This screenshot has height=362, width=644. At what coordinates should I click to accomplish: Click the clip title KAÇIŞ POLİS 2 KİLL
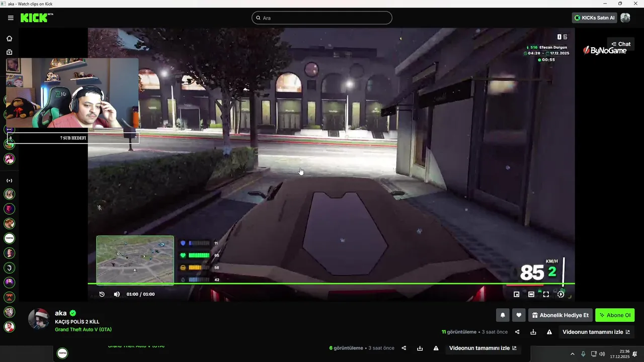[x=77, y=321]
